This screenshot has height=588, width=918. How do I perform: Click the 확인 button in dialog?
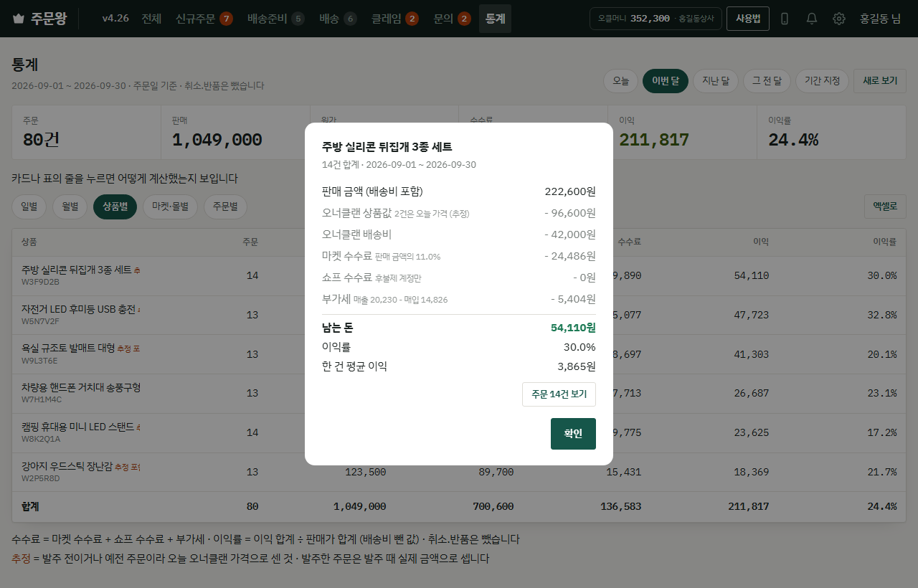click(x=573, y=434)
